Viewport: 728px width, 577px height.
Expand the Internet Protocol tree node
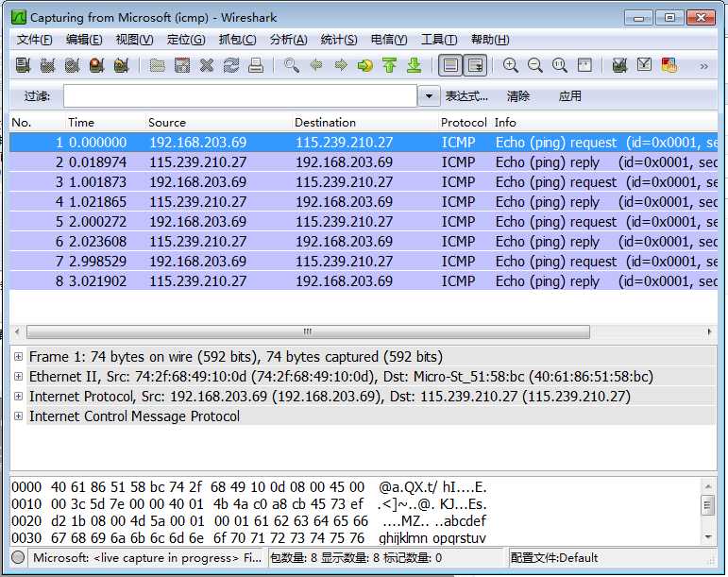pyautogui.click(x=18, y=397)
